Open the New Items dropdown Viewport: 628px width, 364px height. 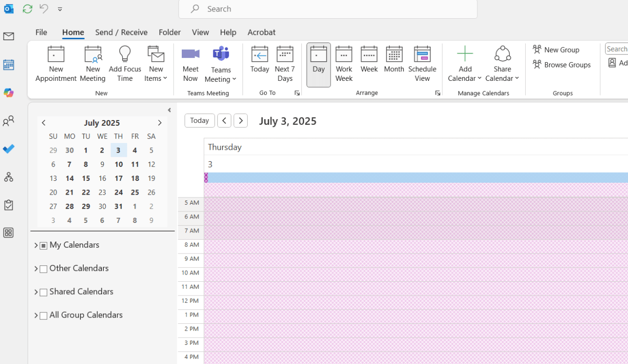tap(156, 64)
